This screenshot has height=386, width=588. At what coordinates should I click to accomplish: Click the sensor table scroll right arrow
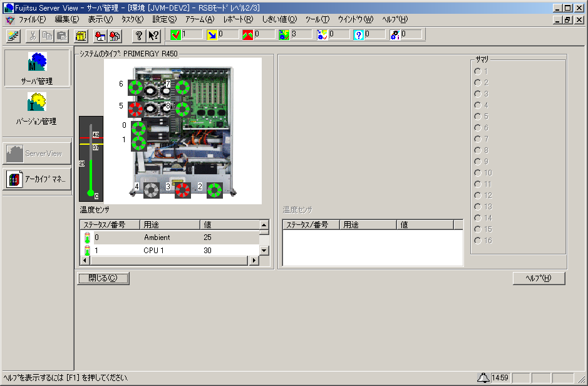pyautogui.click(x=254, y=260)
